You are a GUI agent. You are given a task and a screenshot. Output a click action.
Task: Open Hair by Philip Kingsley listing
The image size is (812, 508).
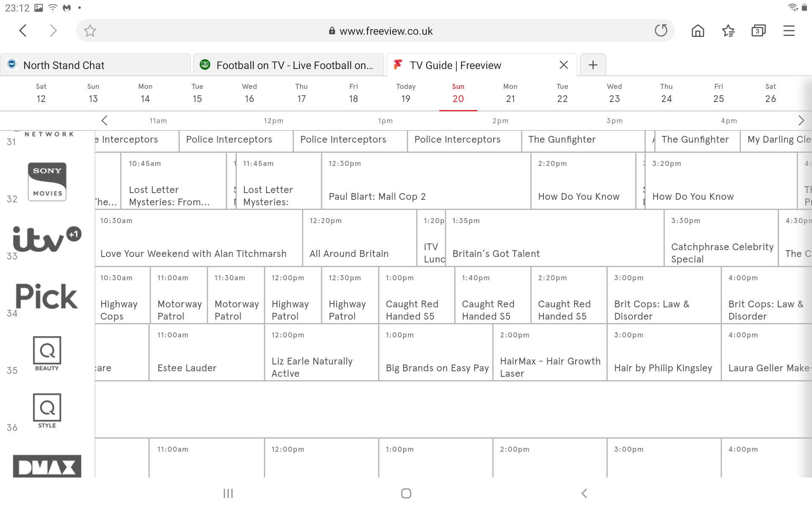pyautogui.click(x=664, y=352)
